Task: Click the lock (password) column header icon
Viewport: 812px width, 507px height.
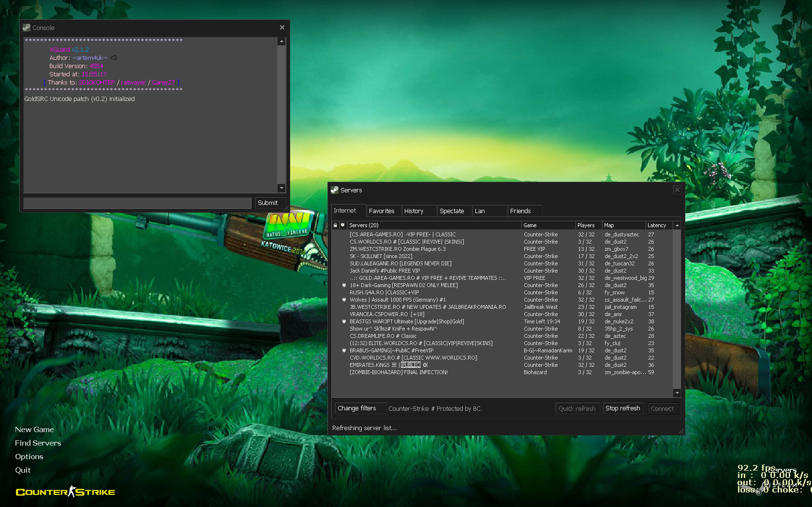Action: pos(335,225)
